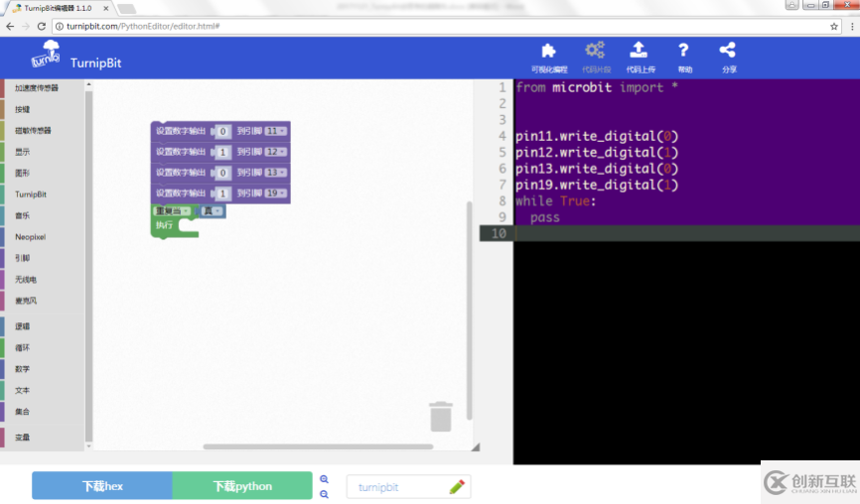Viewport: 860px width, 504px height.
Task: Open the pin 19 dropdown on fourth block
Action: 275,193
